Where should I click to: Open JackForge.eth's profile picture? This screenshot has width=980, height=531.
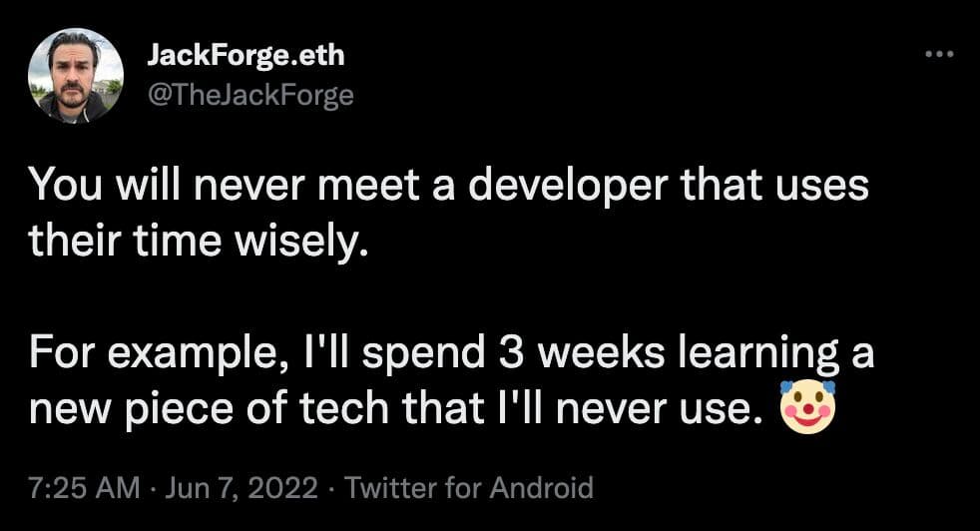(76, 76)
